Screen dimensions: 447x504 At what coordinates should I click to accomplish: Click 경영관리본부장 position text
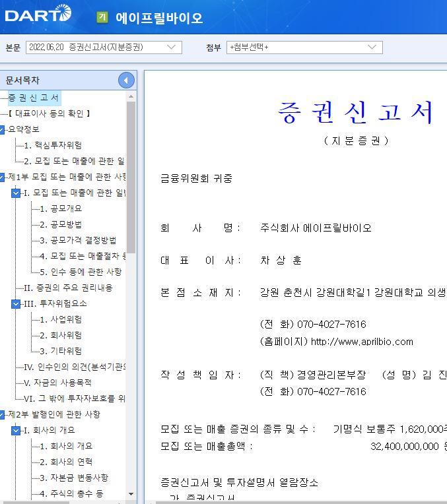(x=331, y=375)
